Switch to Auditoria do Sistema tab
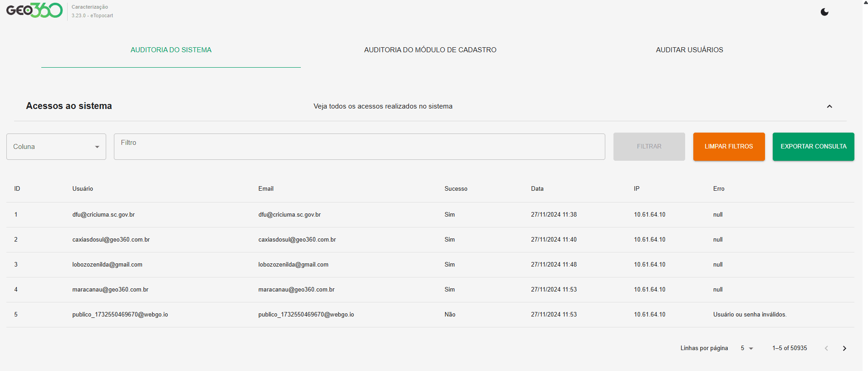This screenshot has width=868, height=371. [171, 50]
